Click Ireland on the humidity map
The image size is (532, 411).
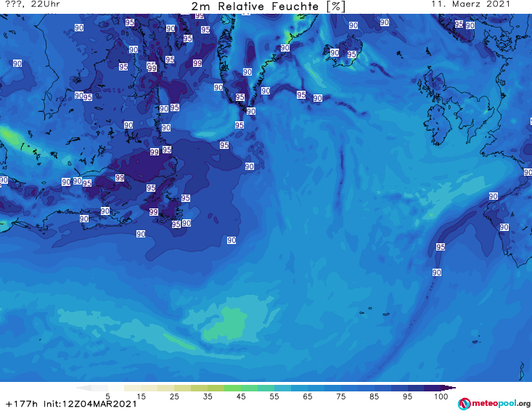(438, 125)
